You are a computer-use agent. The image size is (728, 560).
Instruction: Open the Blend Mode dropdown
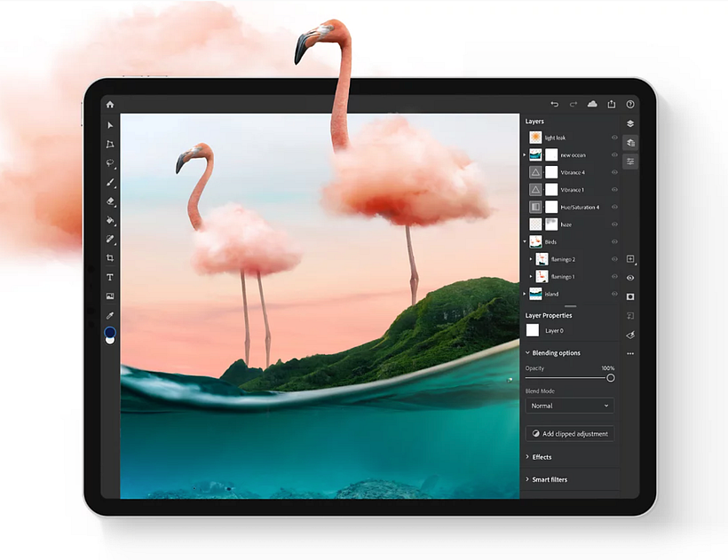pyautogui.click(x=569, y=406)
